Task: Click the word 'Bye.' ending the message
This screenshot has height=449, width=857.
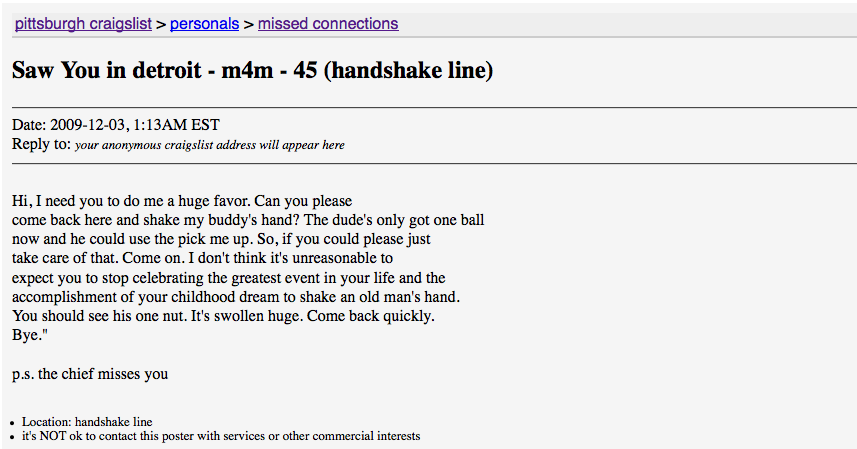Action: [x=30, y=335]
